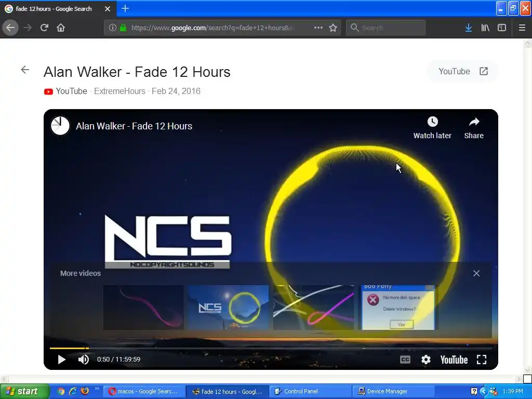Open video settings gear
Screen dimensions: 532x399
426,360
